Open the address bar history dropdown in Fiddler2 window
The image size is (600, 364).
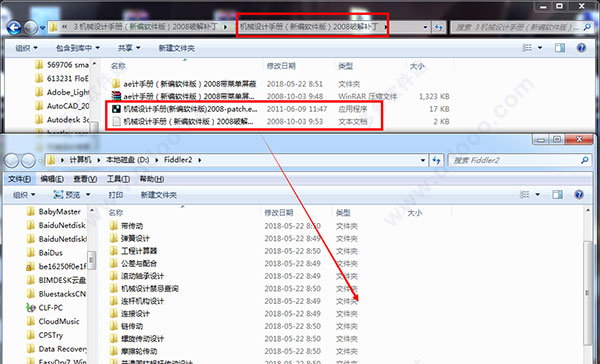coord(423,160)
